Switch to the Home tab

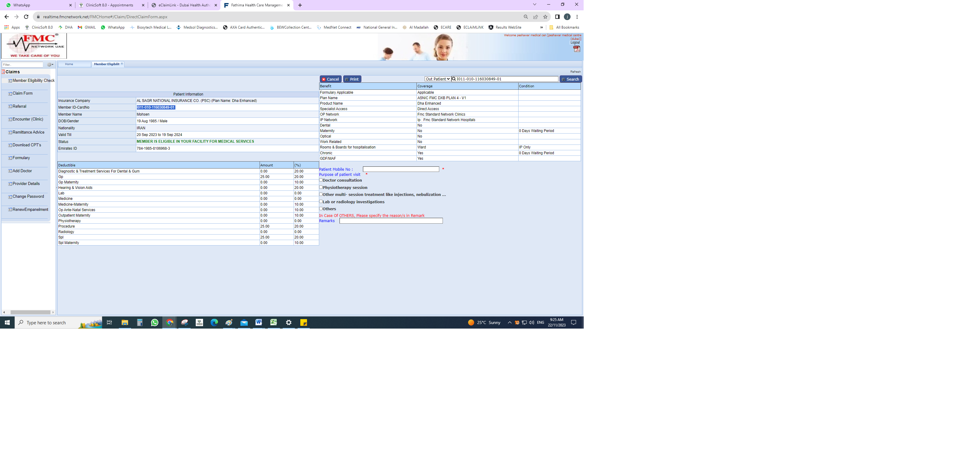click(69, 64)
